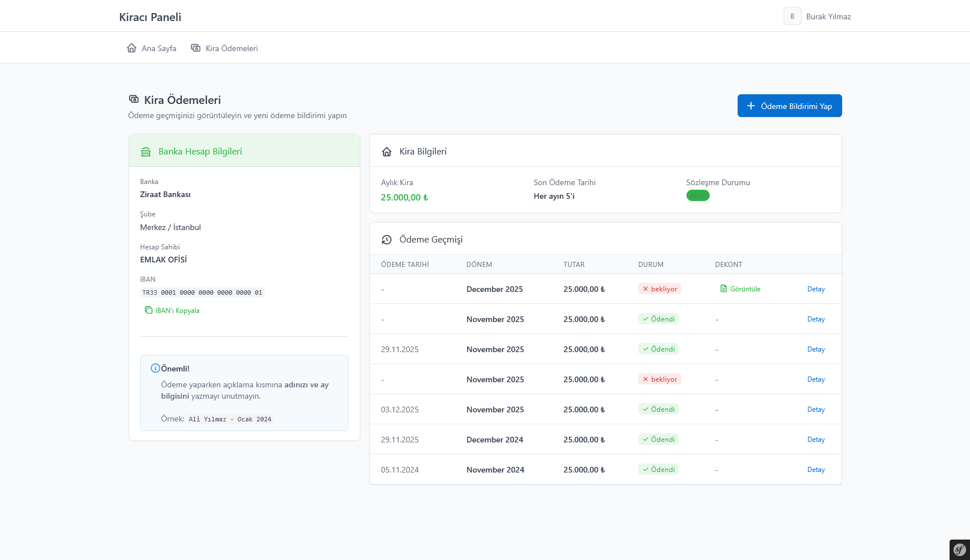The image size is (970, 560).
Task: Click the Symfony debug toolbar icon
Action: 959,549
